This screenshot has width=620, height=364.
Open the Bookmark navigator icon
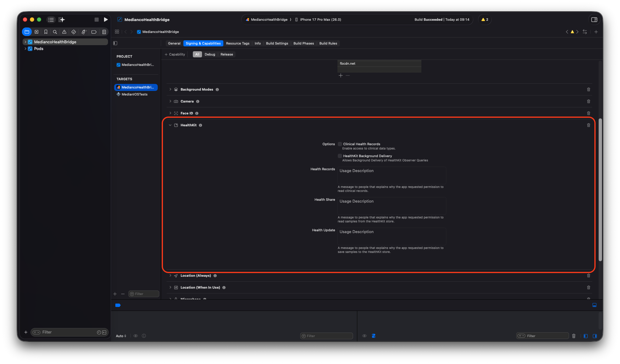(46, 32)
